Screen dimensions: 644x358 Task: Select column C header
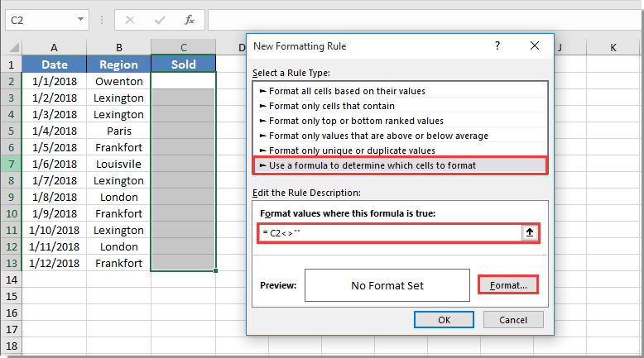click(x=183, y=48)
